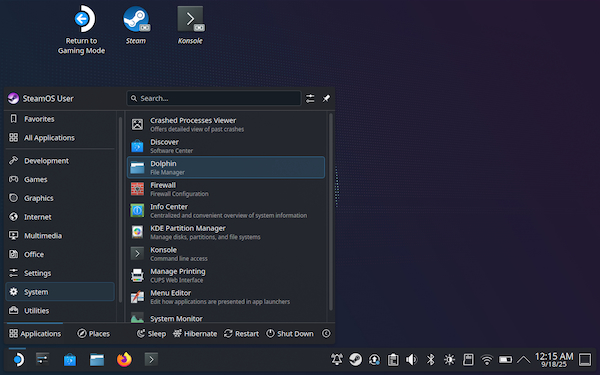The height and width of the screenshot is (375, 600).
Task: Click the Steam tray icon
Action: pyautogui.click(x=355, y=360)
